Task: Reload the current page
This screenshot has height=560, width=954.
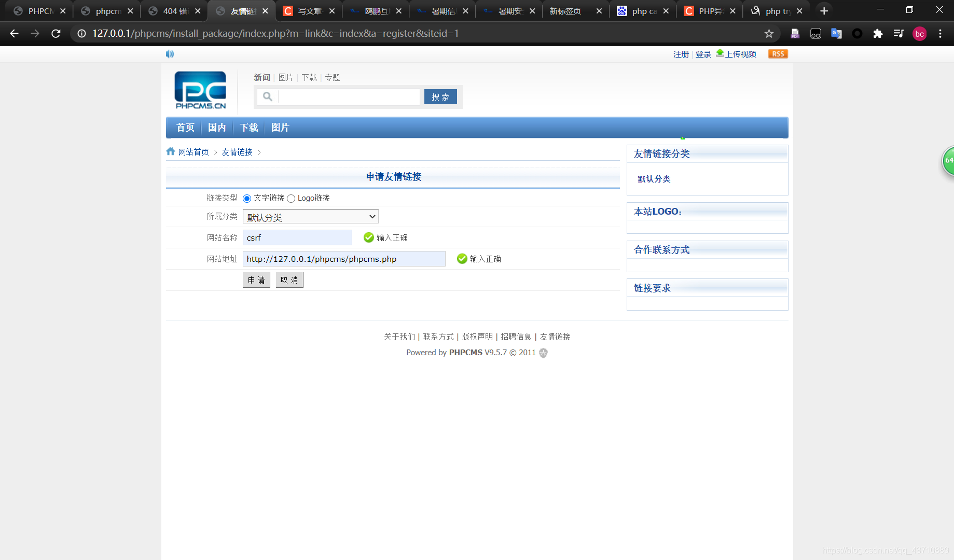Action: 56,34
